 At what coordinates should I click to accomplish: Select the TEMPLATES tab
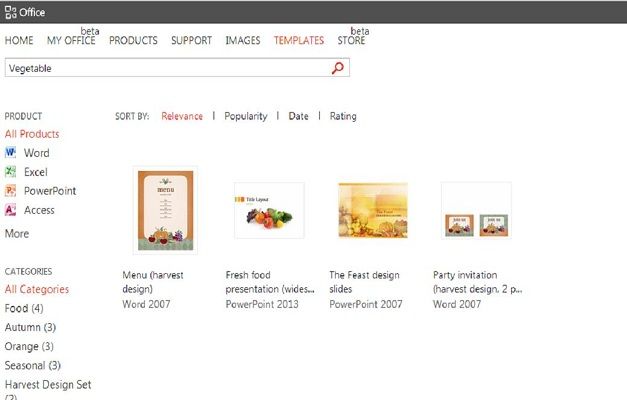[299, 40]
